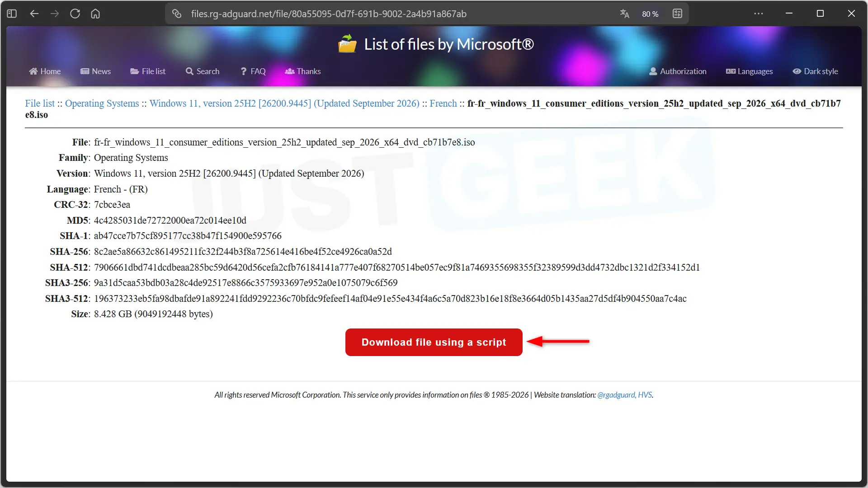Follow the 'File list' breadcrumb link
868x488 pixels.
point(40,103)
